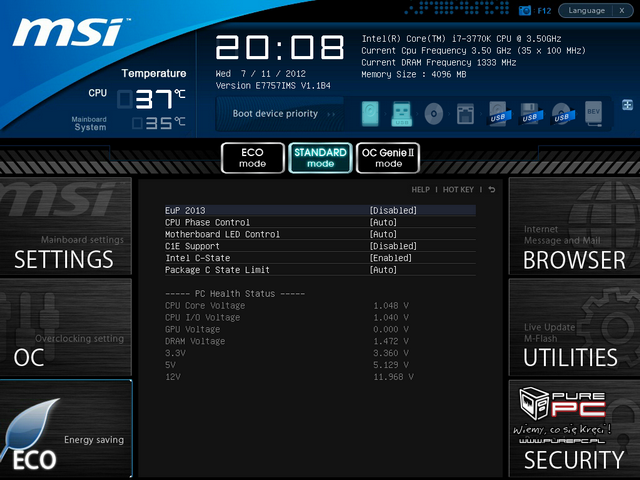640x480 pixels.
Task: Click the back arrow icon beside HOT KEY
Action: click(x=491, y=189)
